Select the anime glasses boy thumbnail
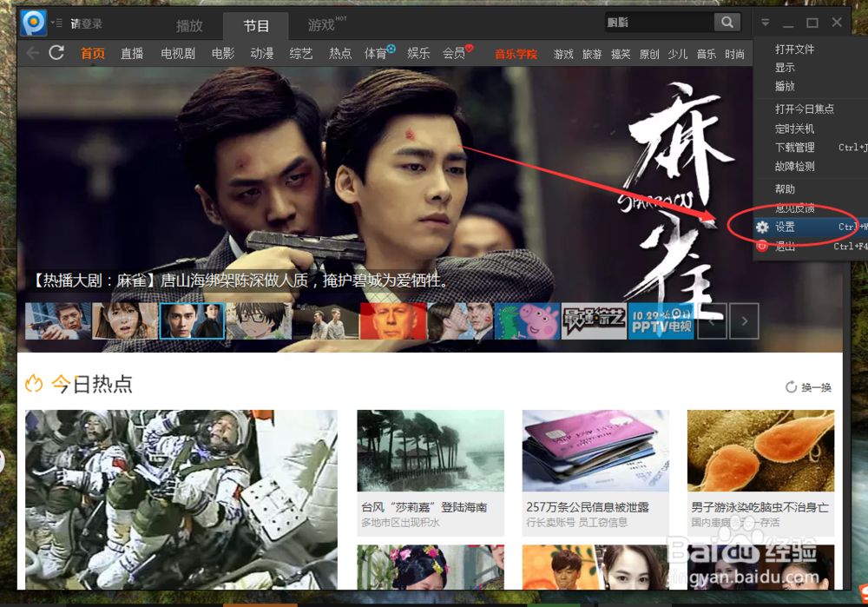 (259, 321)
